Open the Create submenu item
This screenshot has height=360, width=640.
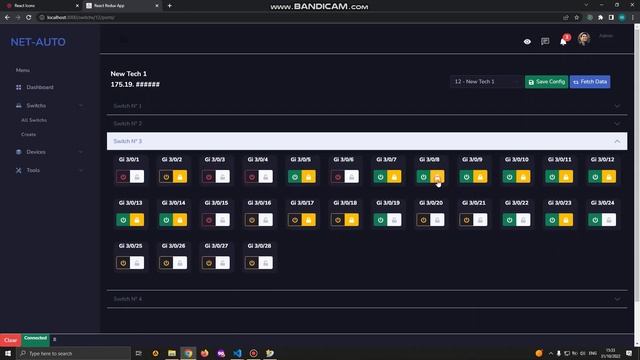[29, 134]
